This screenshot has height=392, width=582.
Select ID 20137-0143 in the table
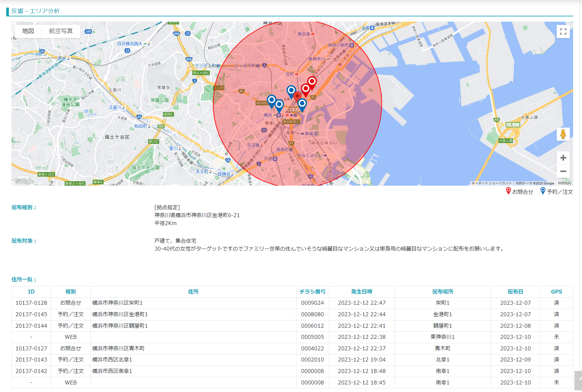tap(31, 360)
